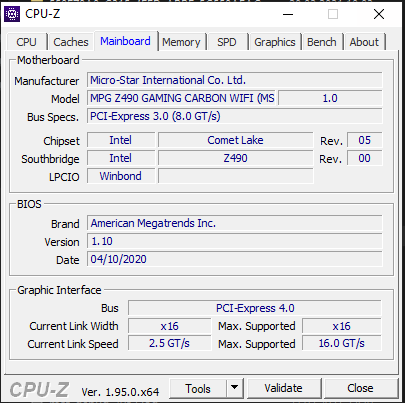The width and height of the screenshot is (405, 403).
Task: Click the BIOS Brand American Megatrends Inc.
Action: pyautogui.click(x=235, y=223)
